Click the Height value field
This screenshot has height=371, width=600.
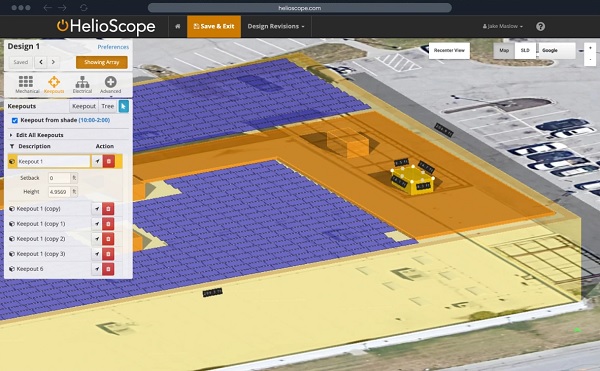tap(59, 192)
